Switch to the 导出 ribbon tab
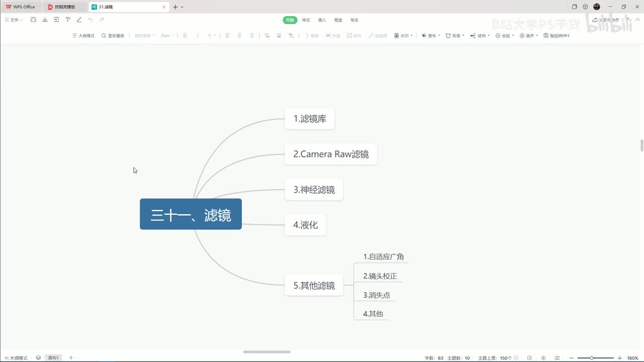Screen dimensions: 644x362 pyautogui.click(x=354, y=20)
